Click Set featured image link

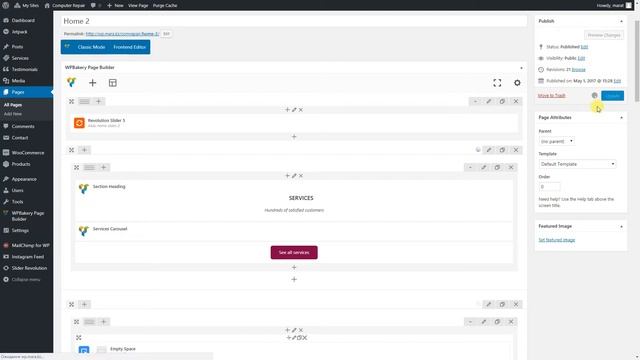(556, 240)
